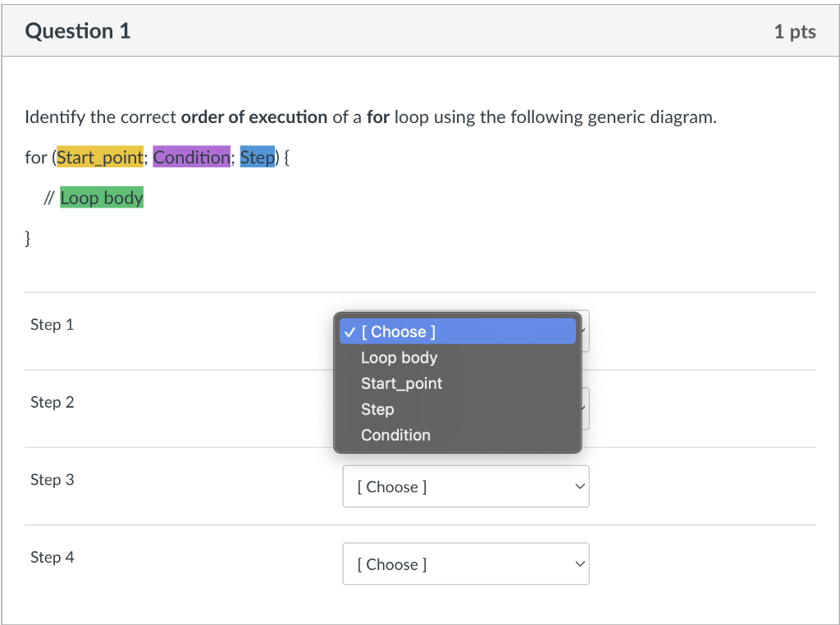Click the checked '[ Choose ]' menu option

point(399,331)
